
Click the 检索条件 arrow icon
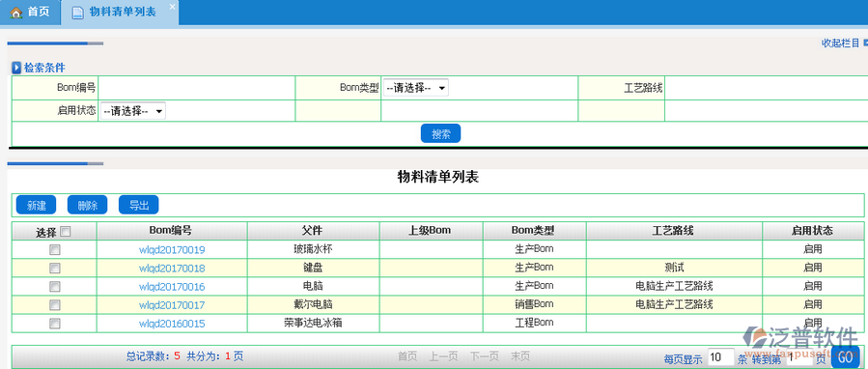coord(16,69)
